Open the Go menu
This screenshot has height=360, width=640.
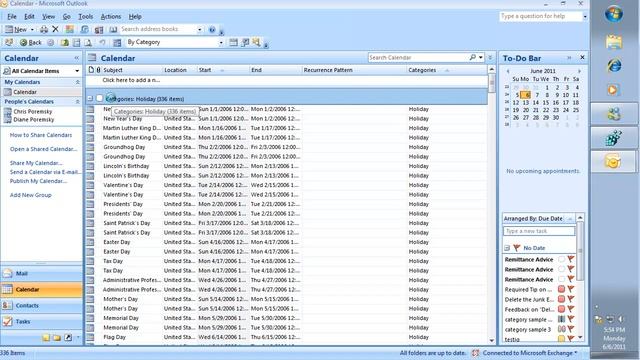(x=67, y=17)
